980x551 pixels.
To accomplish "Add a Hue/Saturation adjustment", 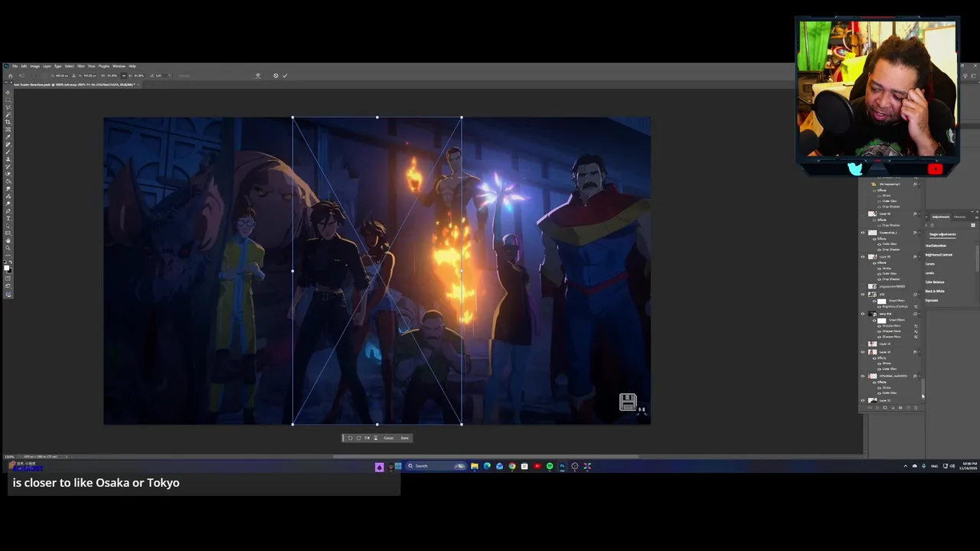I will [x=936, y=246].
